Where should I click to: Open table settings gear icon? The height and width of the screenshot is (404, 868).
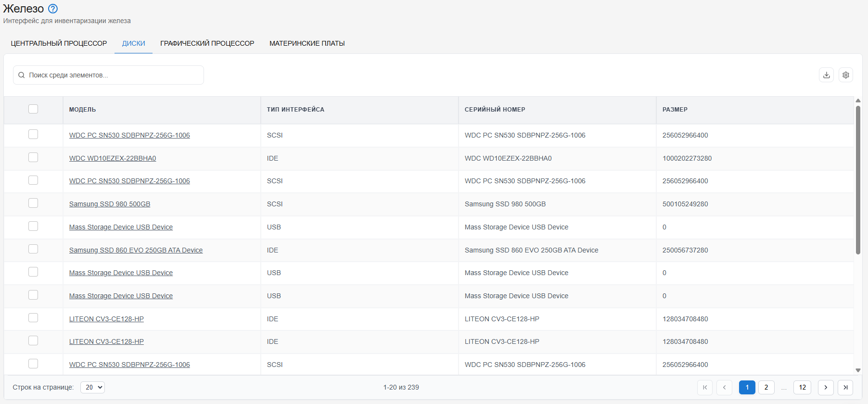[845, 75]
